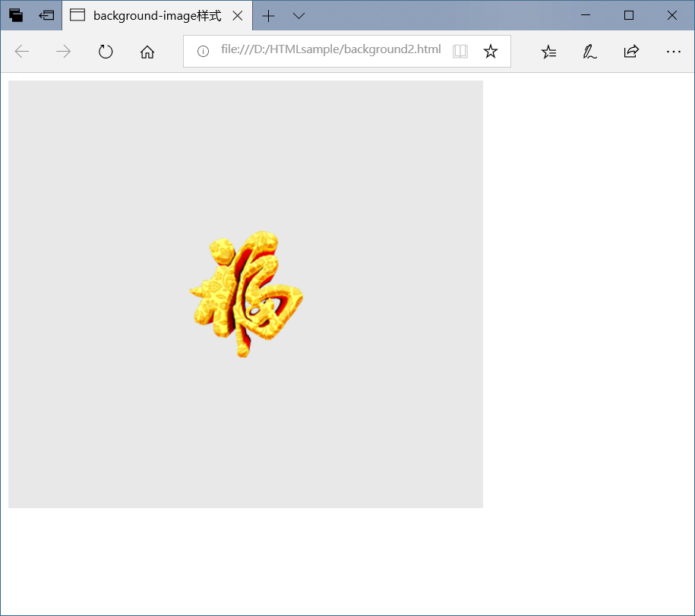Viewport: 695px width, 616px height.
Task: Show site information icon
Action: point(203,52)
